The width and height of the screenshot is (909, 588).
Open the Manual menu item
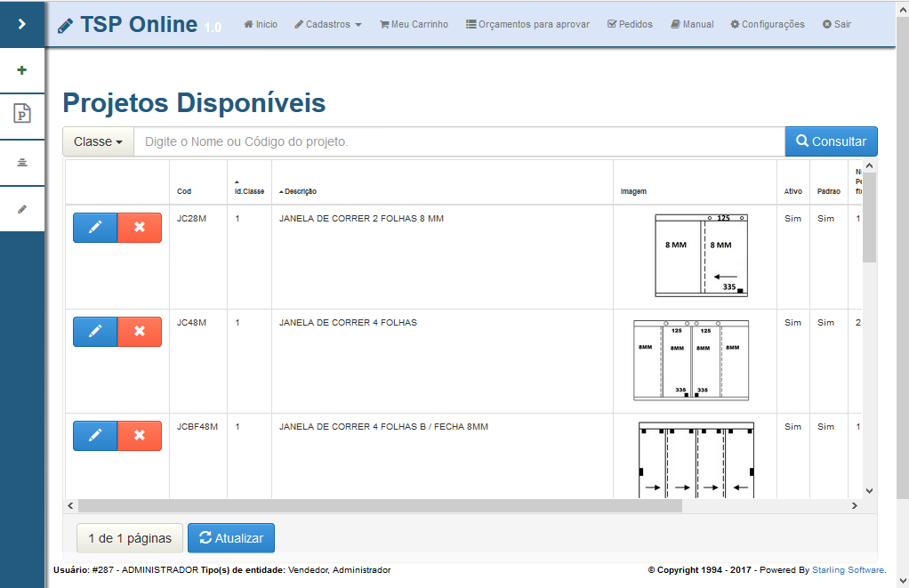pyautogui.click(x=692, y=24)
